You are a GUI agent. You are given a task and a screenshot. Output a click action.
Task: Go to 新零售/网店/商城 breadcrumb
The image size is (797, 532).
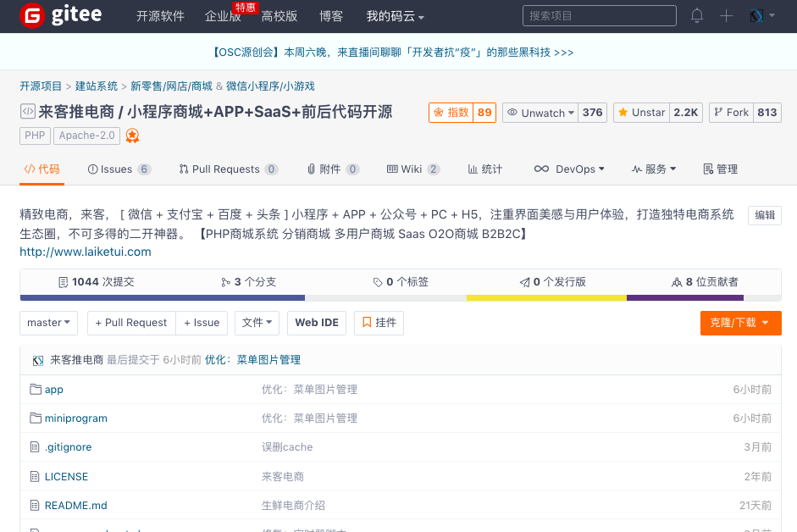pos(171,86)
